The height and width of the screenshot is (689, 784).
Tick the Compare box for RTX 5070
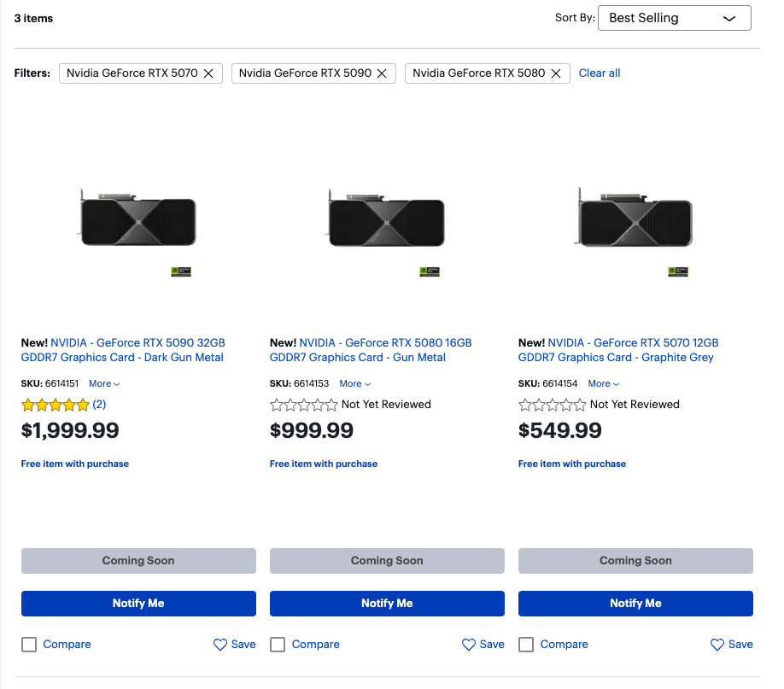coord(526,645)
